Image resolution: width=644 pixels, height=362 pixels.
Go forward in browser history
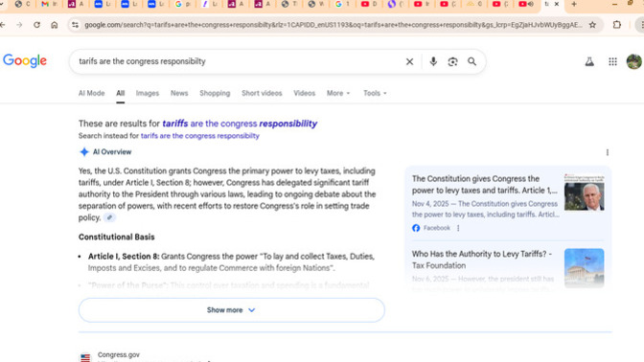pyautogui.click(x=19, y=25)
